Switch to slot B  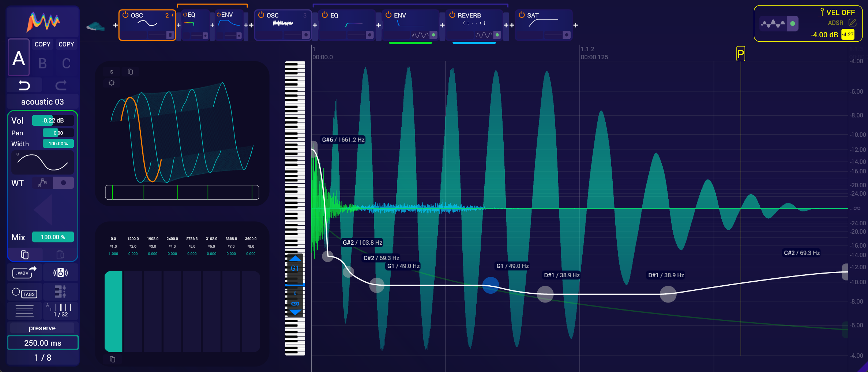[x=42, y=64]
